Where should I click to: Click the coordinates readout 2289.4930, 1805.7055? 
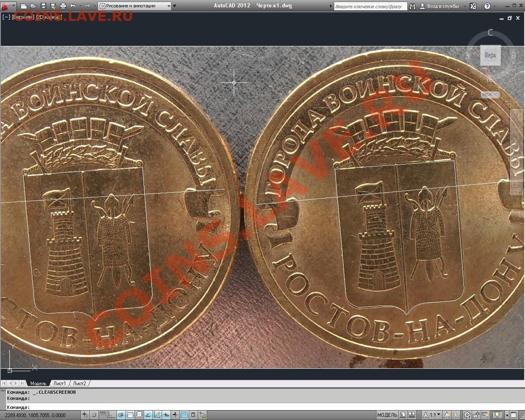pyautogui.click(x=35, y=415)
